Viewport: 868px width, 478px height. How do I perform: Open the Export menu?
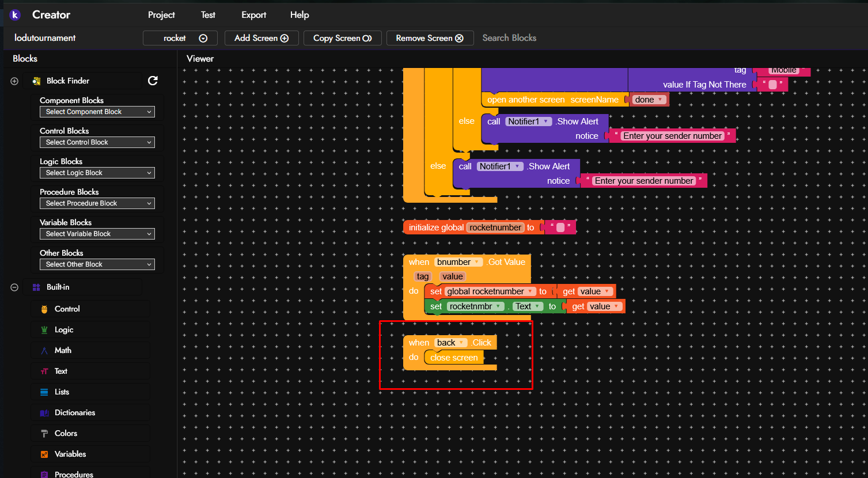coord(253,15)
